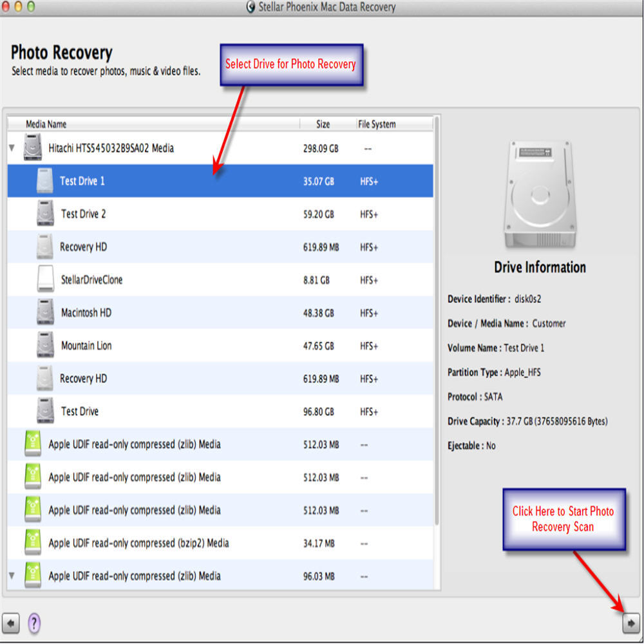Go back with the left arrow button
This screenshot has height=644, width=644.
coord(11,623)
